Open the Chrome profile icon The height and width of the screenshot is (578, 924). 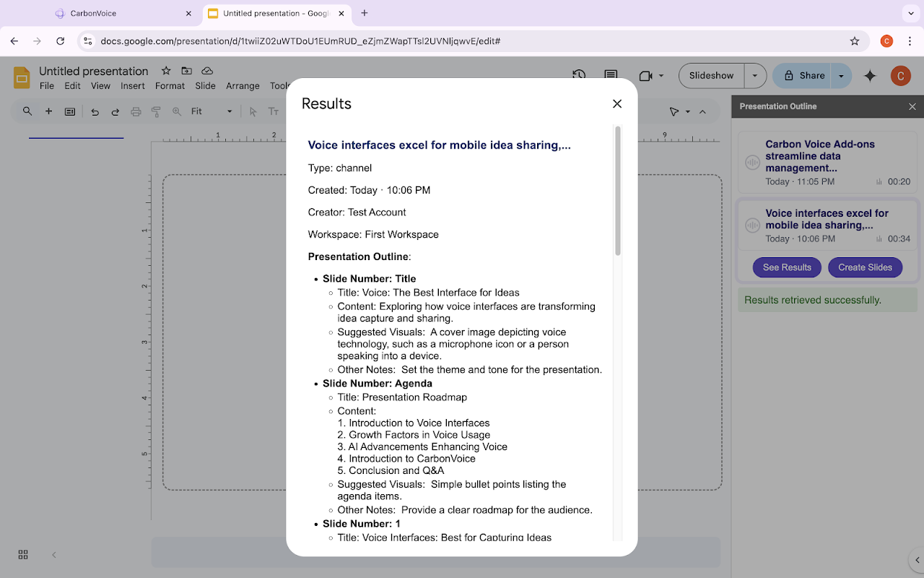(886, 41)
